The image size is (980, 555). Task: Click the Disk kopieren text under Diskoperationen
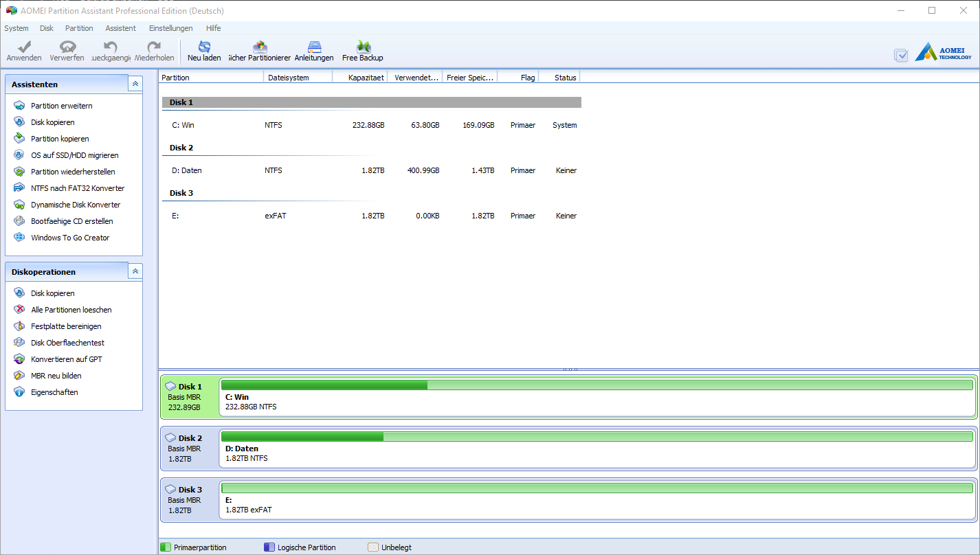click(53, 293)
